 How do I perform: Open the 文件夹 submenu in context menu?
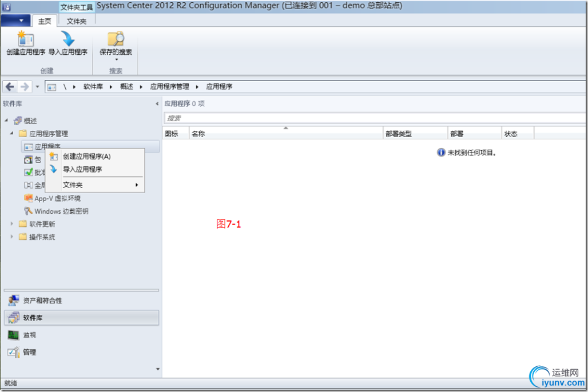coord(96,185)
